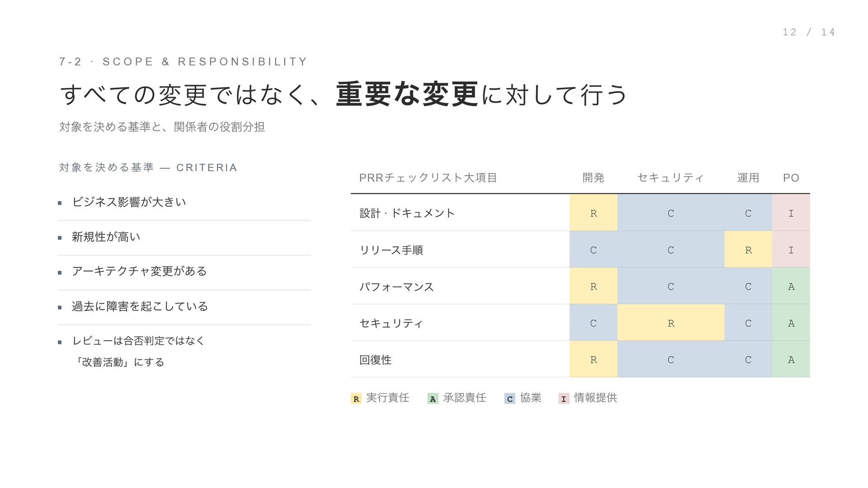Click the green A cell in パフォーマンス row
The height and width of the screenshot is (488, 868).
click(791, 286)
